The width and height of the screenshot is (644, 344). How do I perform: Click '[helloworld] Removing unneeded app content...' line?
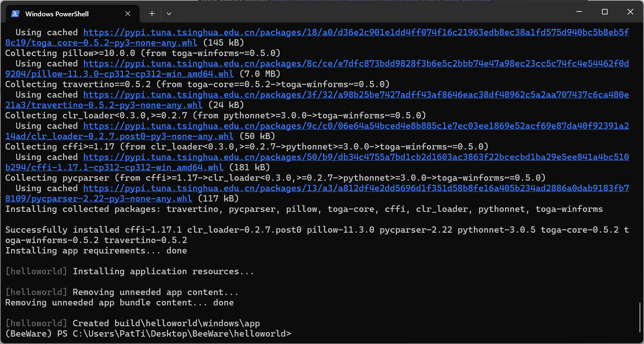click(122, 292)
